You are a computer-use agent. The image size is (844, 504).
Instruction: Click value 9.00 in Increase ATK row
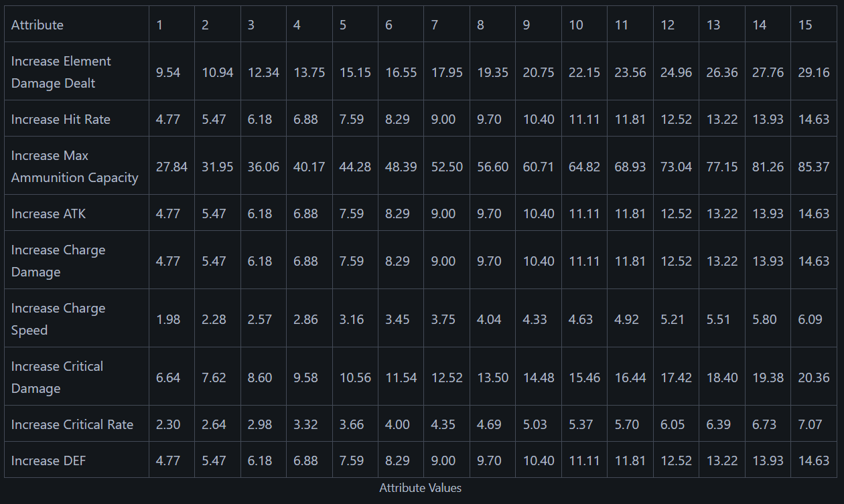tap(443, 214)
